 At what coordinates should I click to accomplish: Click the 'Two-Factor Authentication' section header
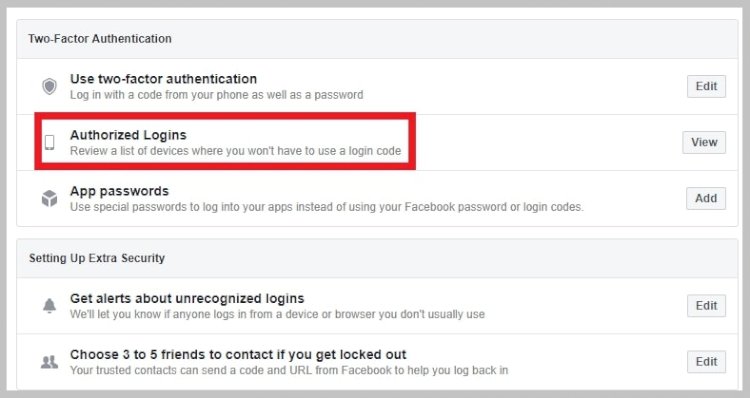99,39
